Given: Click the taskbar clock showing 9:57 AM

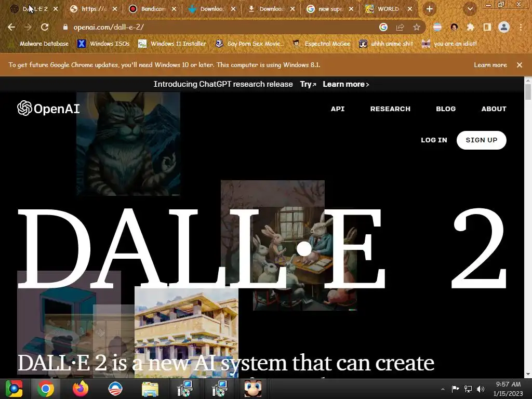Looking at the screenshot, I should pyautogui.click(x=508, y=389).
